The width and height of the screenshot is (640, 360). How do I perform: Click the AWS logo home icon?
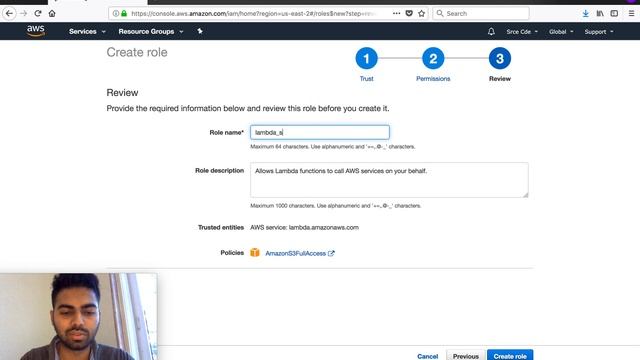36,31
